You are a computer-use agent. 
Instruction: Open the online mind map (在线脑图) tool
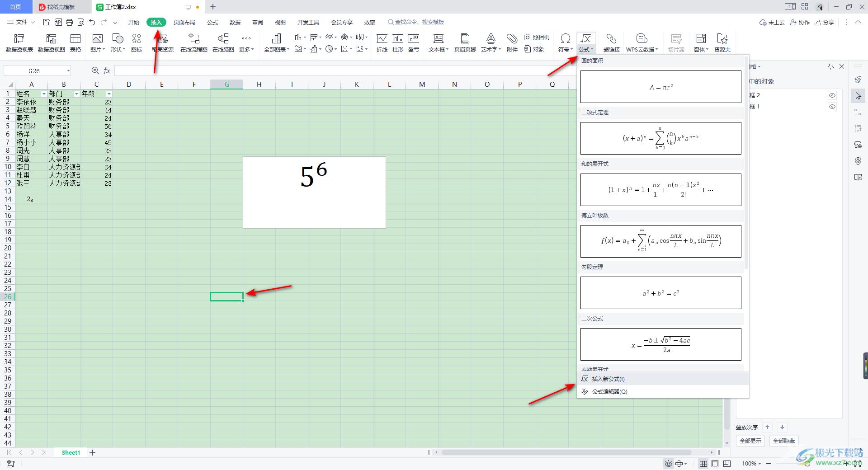coord(223,43)
